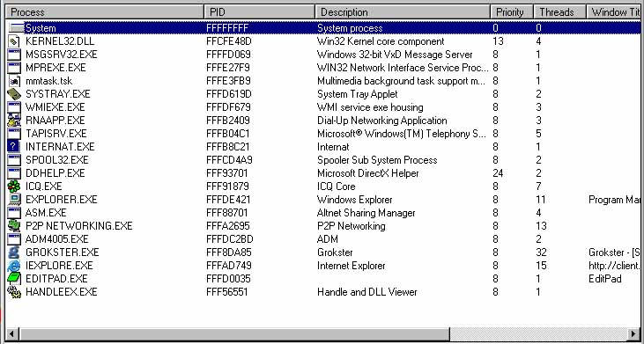Sort by Window Title column header
The height and width of the screenshot is (344, 644).
point(613,12)
